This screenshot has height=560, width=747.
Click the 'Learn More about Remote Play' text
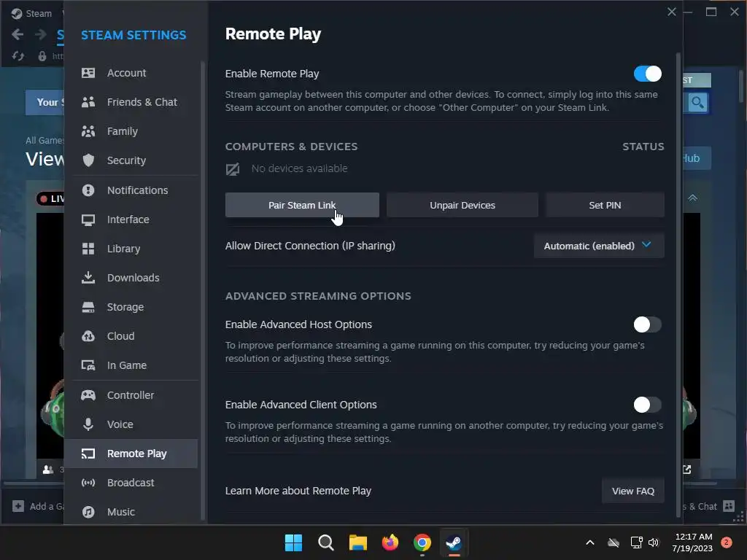point(298,491)
